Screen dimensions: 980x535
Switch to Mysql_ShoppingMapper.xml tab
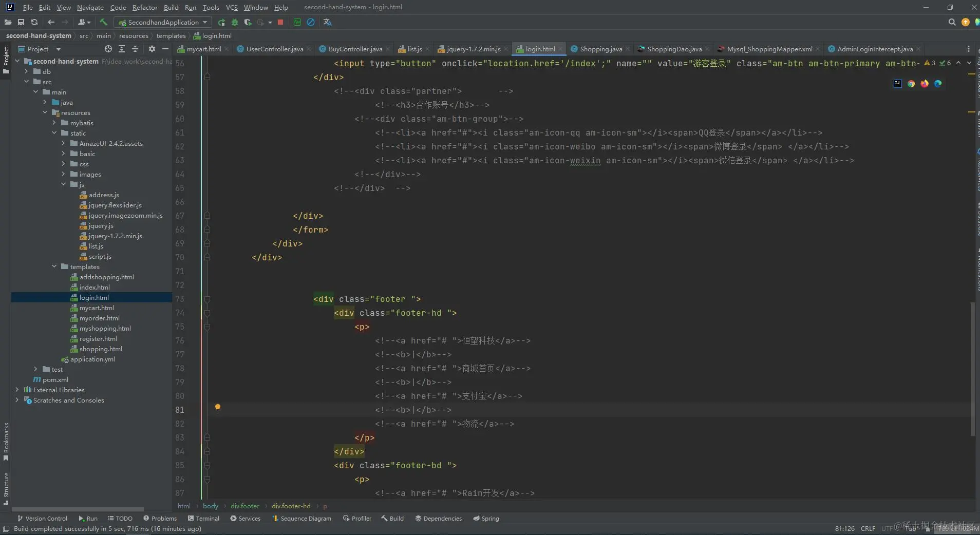coord(769,49)
